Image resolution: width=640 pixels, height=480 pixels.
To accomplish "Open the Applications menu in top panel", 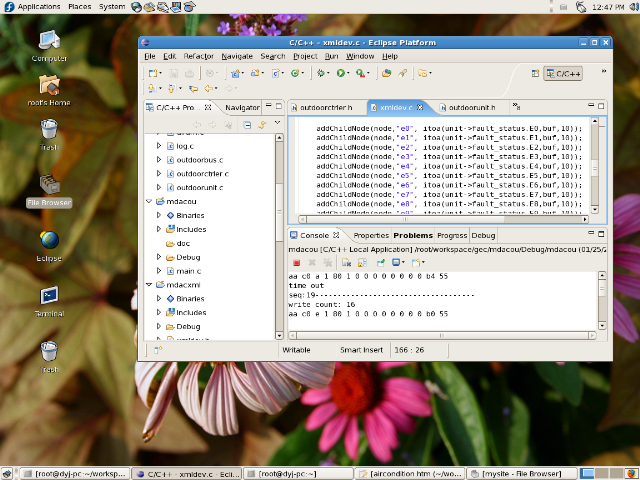I will pyautogui.click(x=38, y=7).
